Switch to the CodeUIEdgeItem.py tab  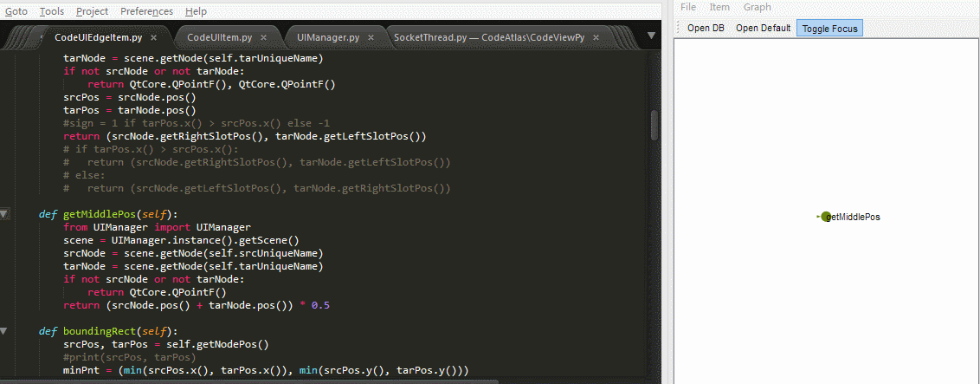coord(100,37)
